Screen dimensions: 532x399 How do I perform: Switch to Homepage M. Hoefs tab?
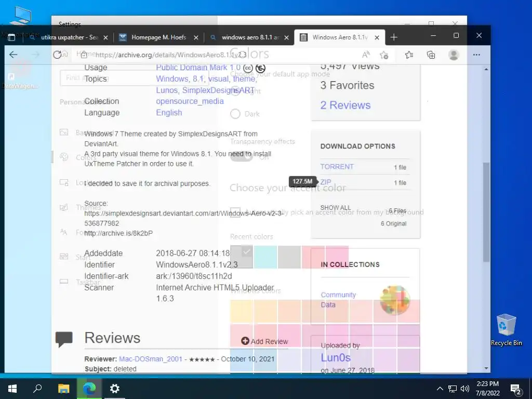[159, 37]
